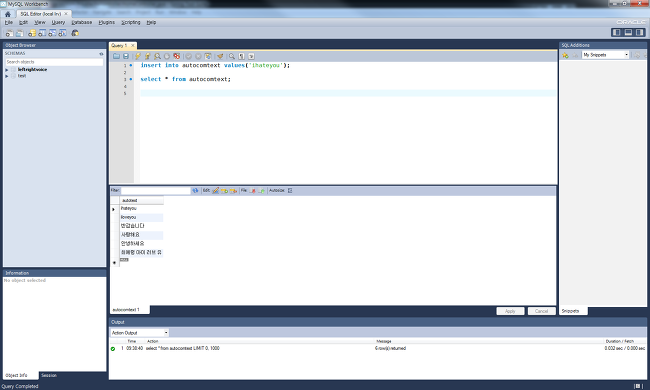This screenshot has width=650, height=390.
Task: Open the Scripting menu
Action: [x=131, y=22]
